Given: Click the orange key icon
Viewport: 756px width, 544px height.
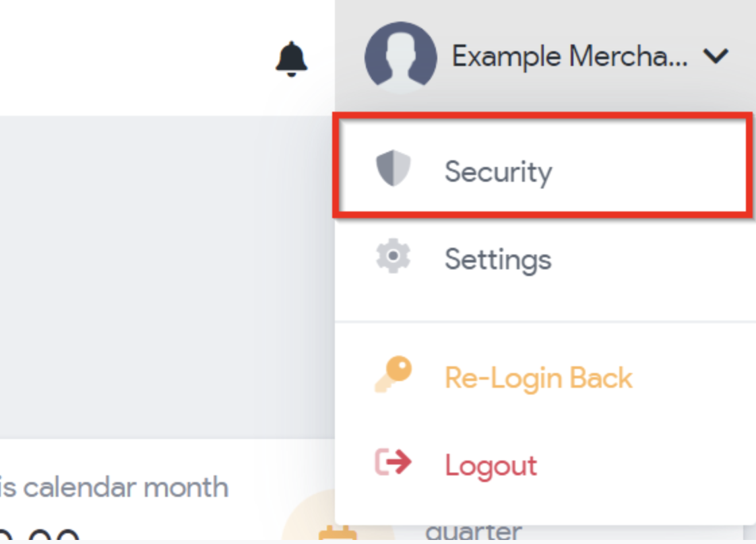Looking at the screenshot, I should 393,374.
